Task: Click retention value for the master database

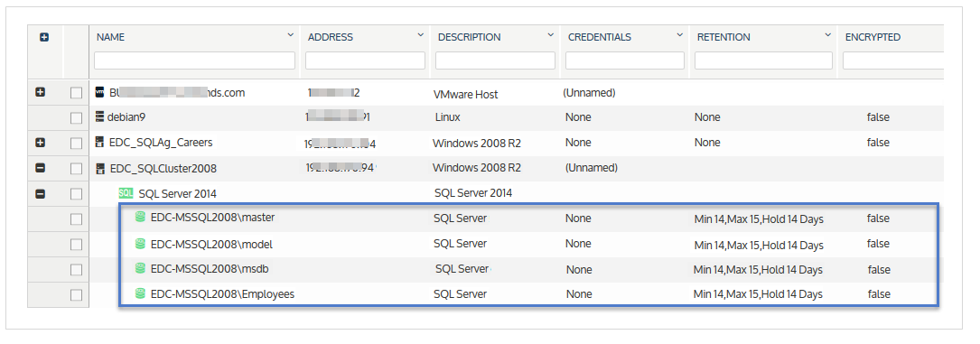Action: click(x=759, y=219)
